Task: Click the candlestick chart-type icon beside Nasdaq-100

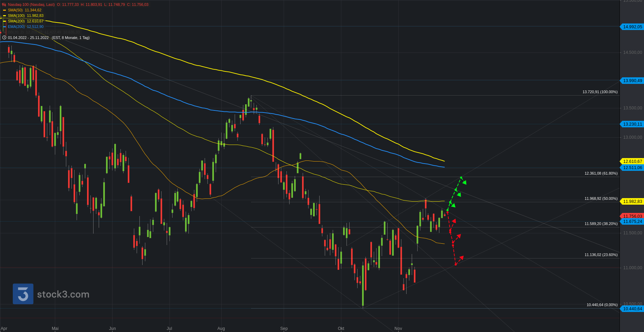Action: [4, 4]
